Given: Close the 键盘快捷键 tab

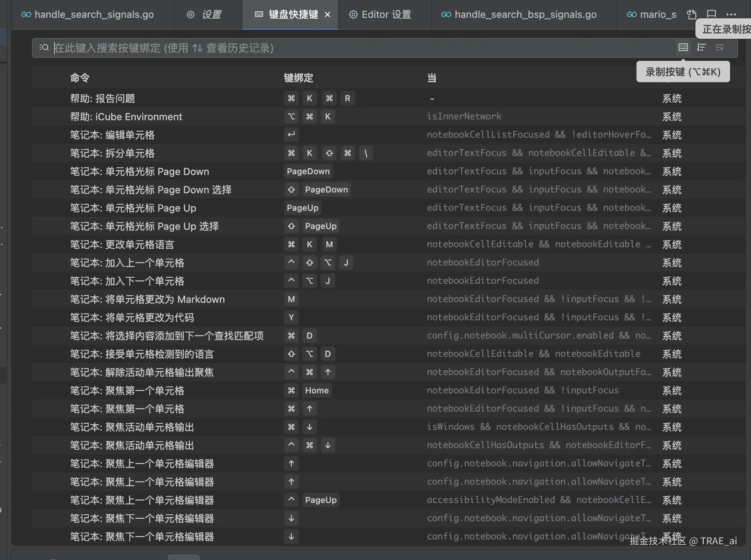Looking at the screenshot, I should [x=328, y=14].
